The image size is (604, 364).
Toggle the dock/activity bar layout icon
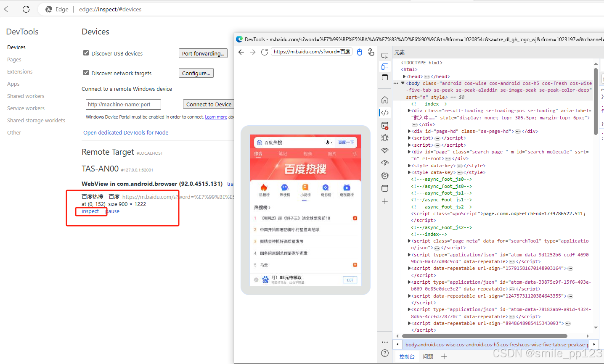click(385, 77)
